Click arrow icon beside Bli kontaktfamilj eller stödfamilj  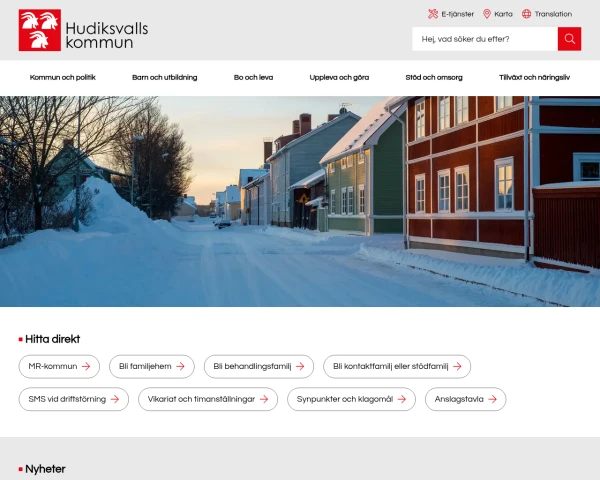pos(457,366)
